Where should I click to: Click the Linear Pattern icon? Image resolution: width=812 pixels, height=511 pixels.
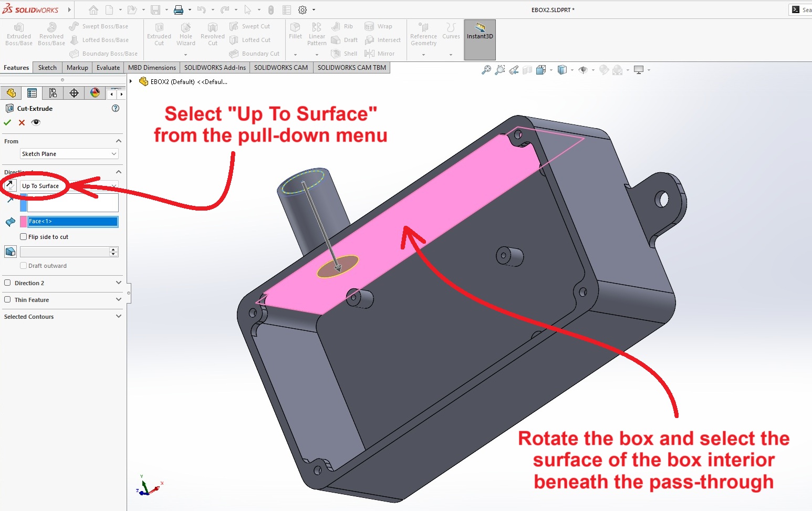click(x=317, y=27)
